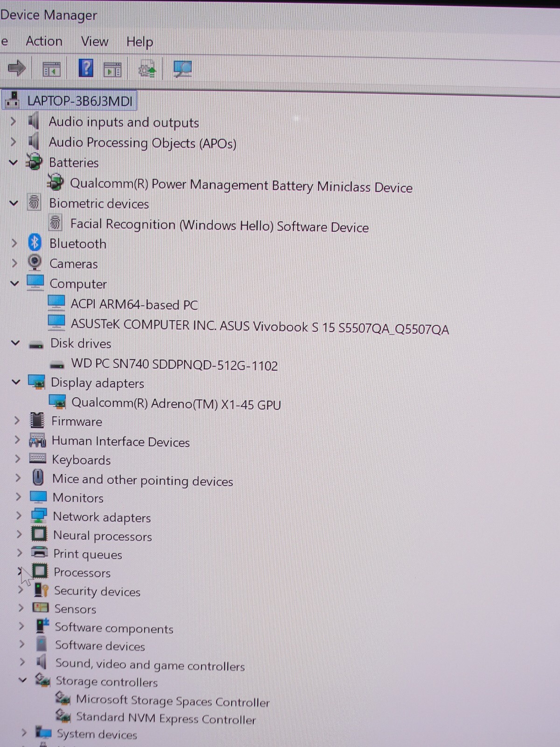Click Show/Hide Action Pane toolbar icon
The image size is (560, 747).
pos(112,70)
